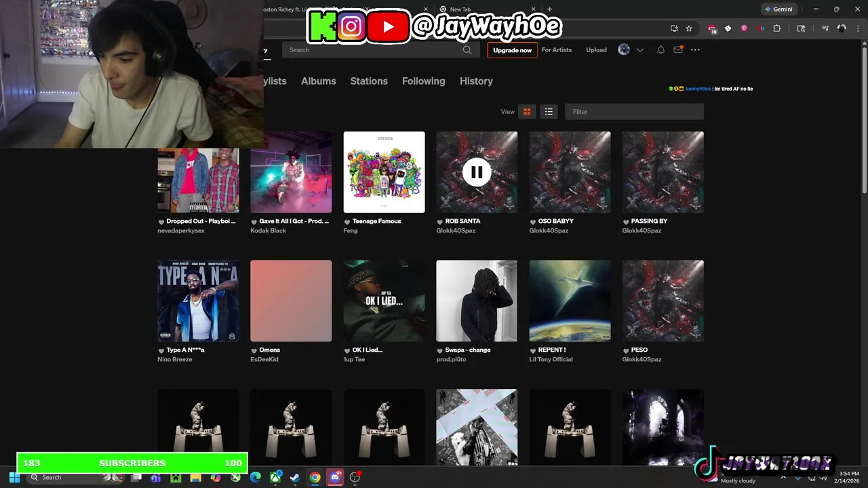Toggle the heart on Type A N***a
The image size is (868, 488).
(161, 350)
